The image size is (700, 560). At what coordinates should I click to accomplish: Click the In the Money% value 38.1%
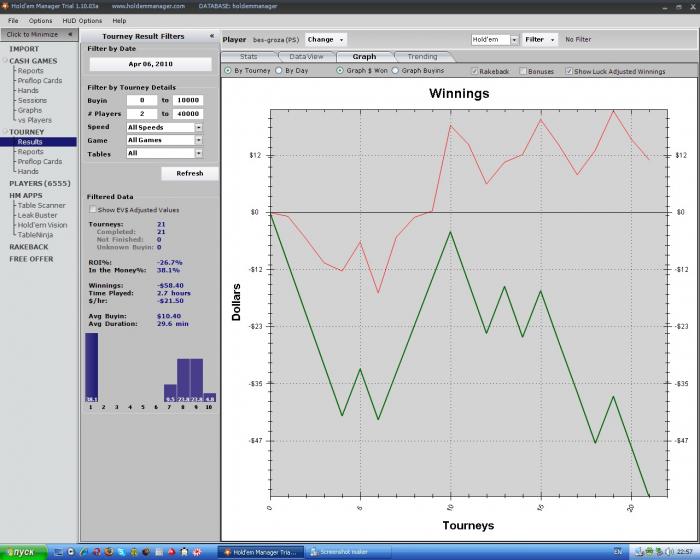point(168,270)
